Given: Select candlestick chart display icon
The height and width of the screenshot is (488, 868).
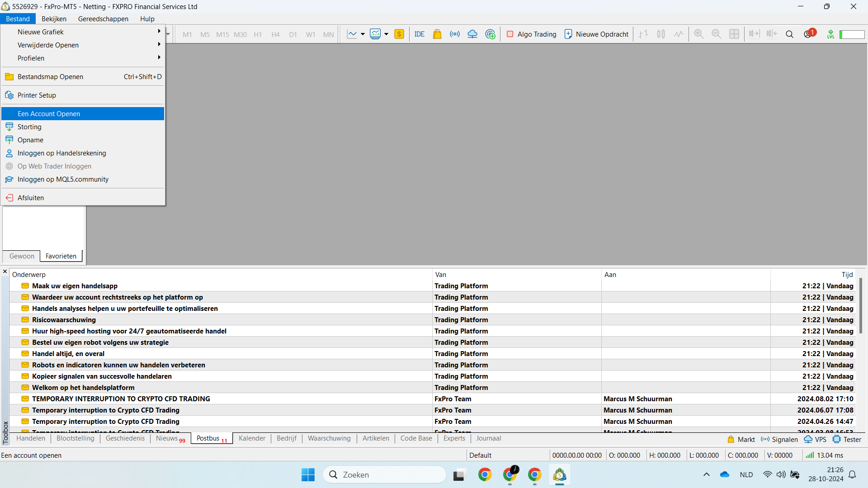Looking at the screenshot, I should 661,34.
